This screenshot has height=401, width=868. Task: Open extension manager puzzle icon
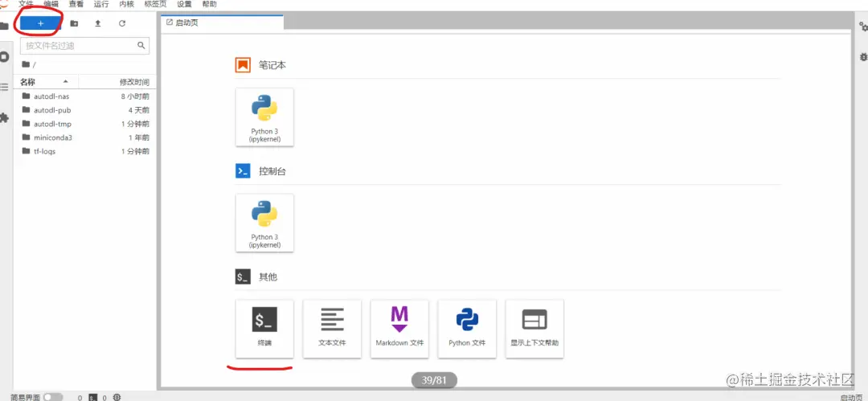click(4, 118)
